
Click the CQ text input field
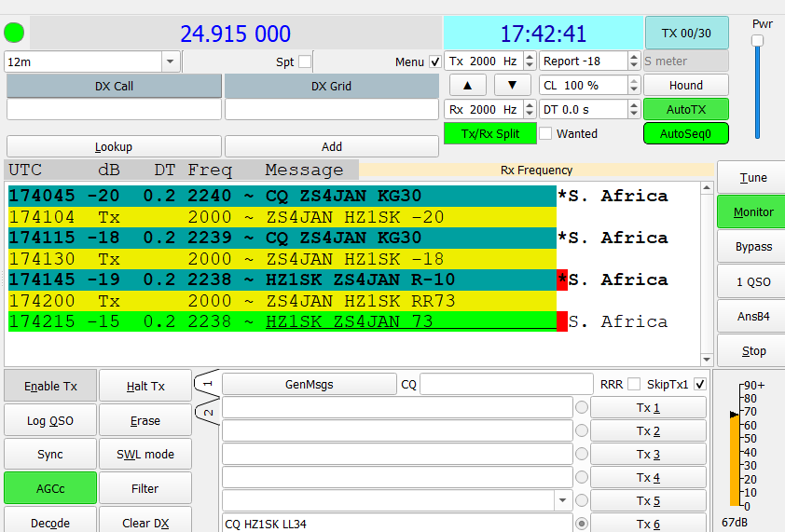pos(506,385)
